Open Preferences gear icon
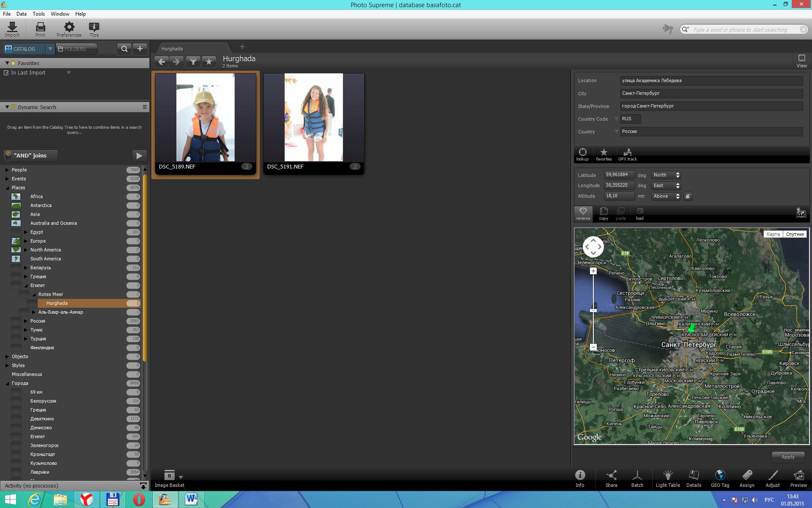Screen dimensions: 812x508 69,29
